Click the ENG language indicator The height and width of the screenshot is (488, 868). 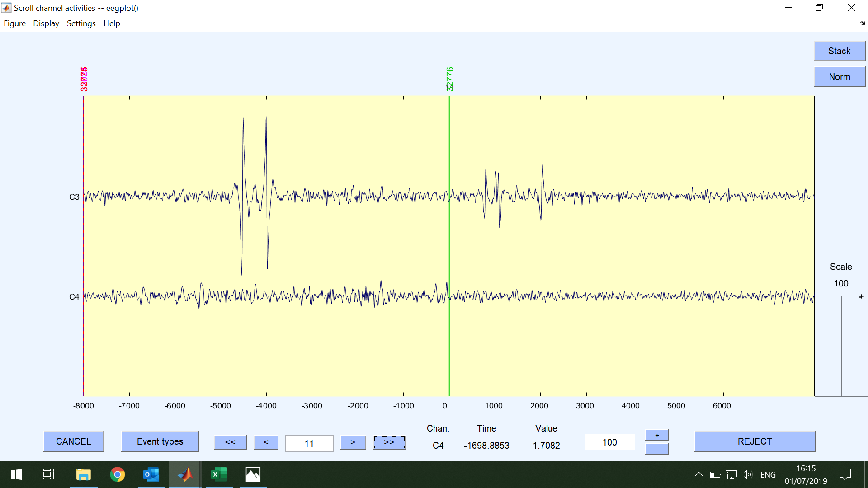[x=768, y=474]
